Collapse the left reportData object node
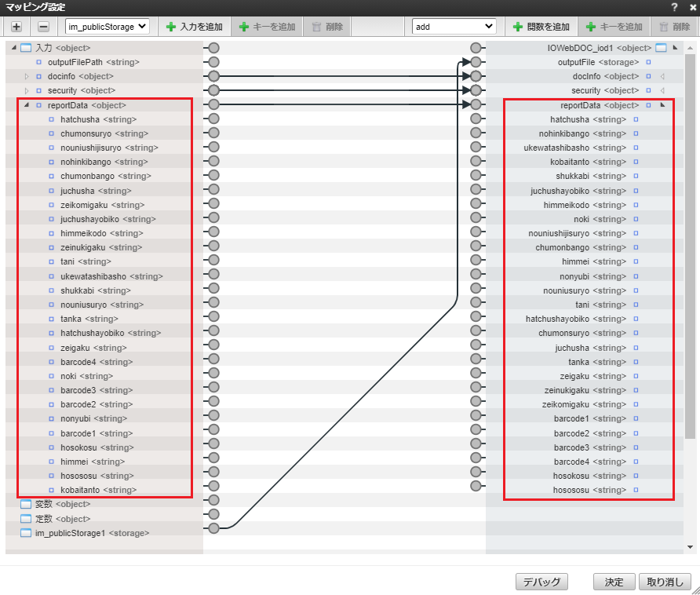 (27, 105)
